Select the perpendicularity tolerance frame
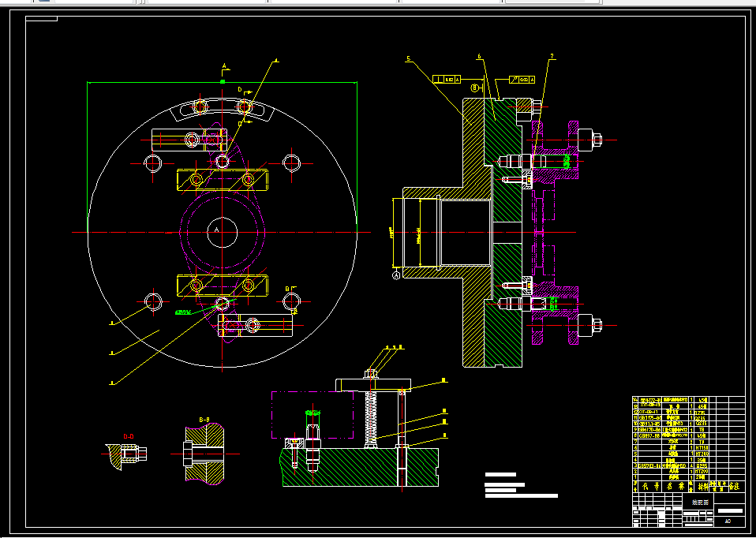The height and width of the screenshot is (538, 756). [x=447, y=79]
